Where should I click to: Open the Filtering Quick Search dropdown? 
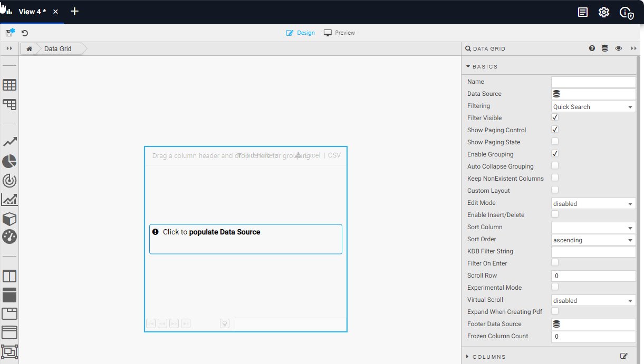tap(593, 106)
